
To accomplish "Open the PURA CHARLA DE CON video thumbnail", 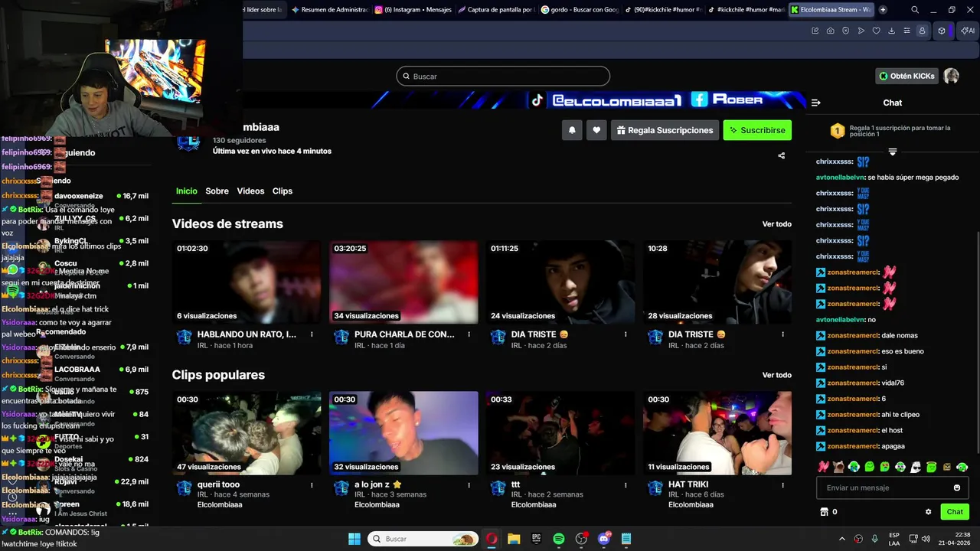I will (403, 282).
